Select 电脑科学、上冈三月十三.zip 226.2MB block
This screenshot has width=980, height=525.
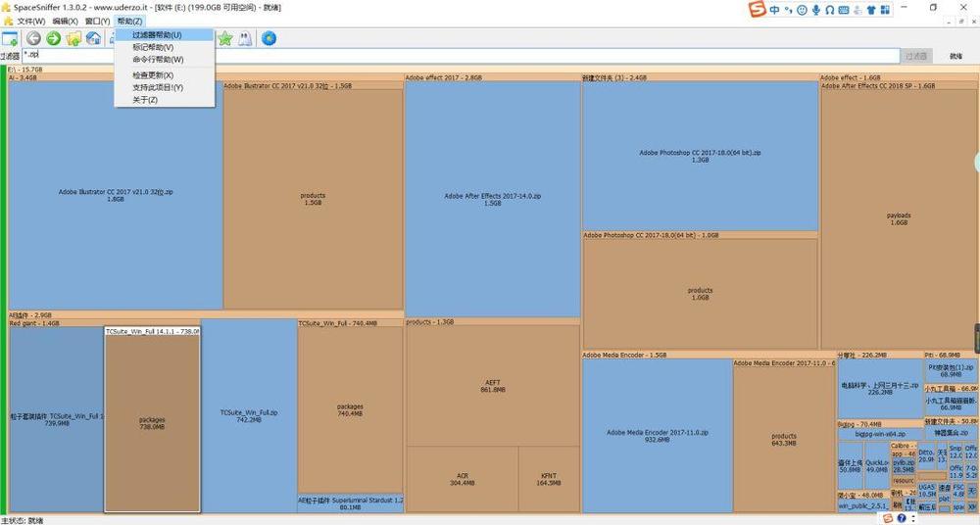point(880,389)
